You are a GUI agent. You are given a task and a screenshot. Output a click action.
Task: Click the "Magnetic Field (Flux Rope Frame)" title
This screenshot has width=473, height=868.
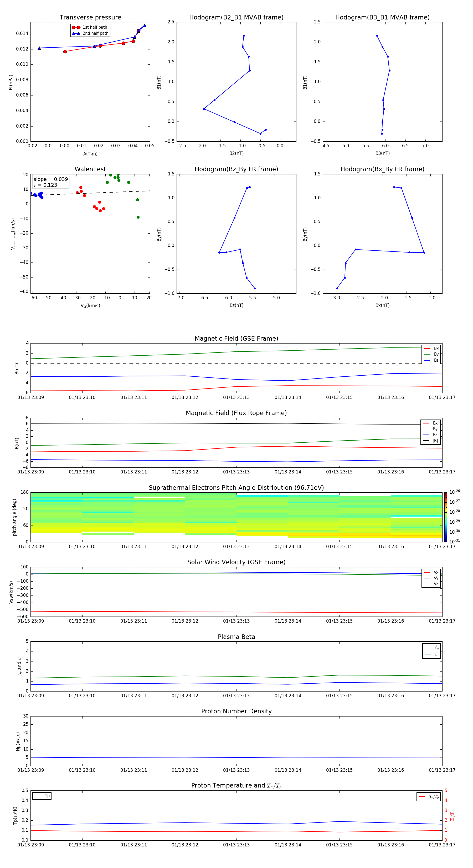click(236, 413)
